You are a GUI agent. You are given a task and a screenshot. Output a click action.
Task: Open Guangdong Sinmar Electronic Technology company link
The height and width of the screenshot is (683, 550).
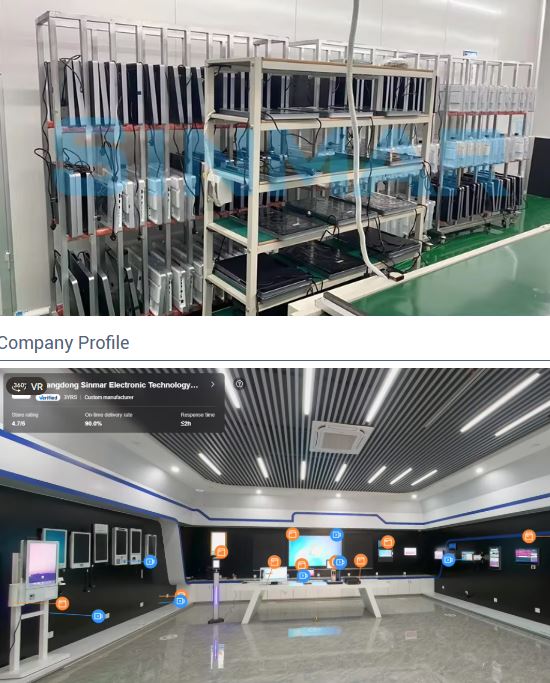point(122,385)
